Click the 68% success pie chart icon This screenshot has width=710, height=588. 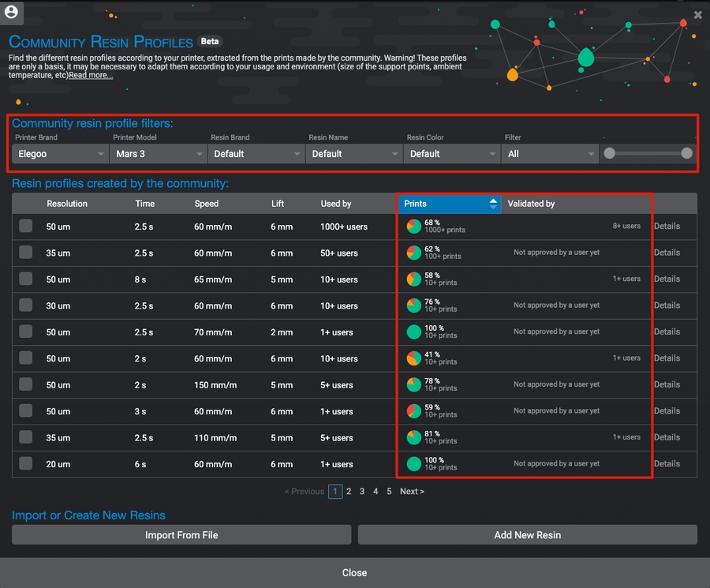click(x=414, y=227)
